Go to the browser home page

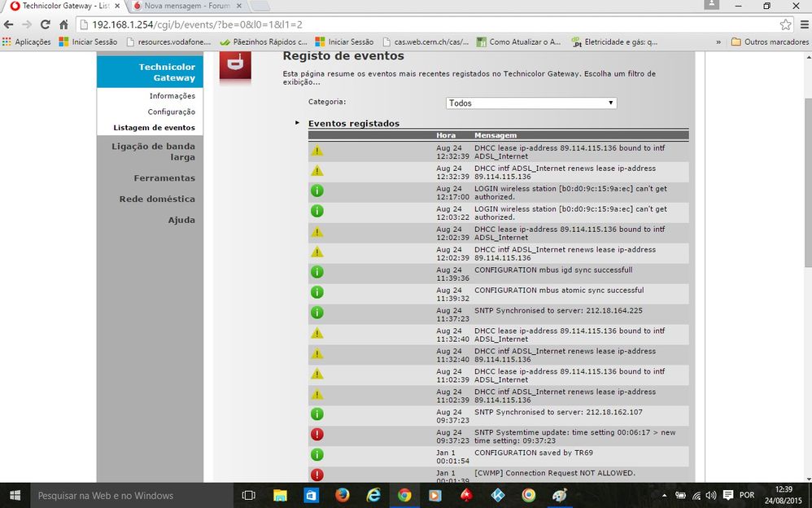[63, 24]
